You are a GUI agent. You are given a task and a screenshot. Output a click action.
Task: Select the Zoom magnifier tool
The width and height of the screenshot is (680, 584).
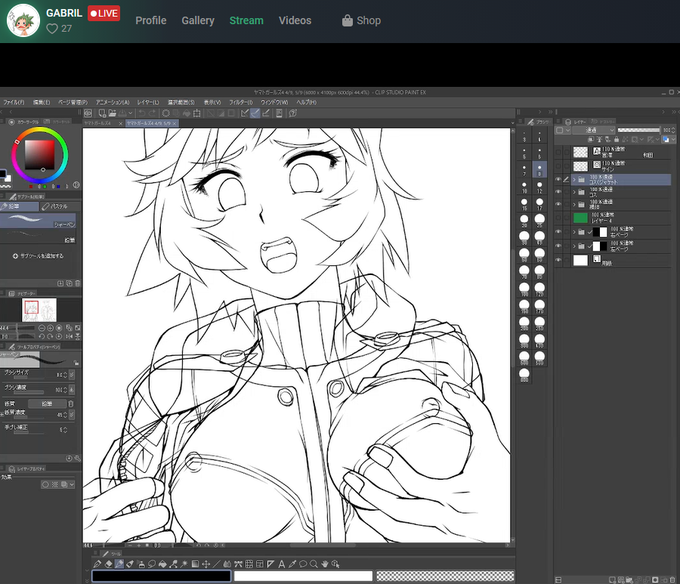[x=314, y=564]
